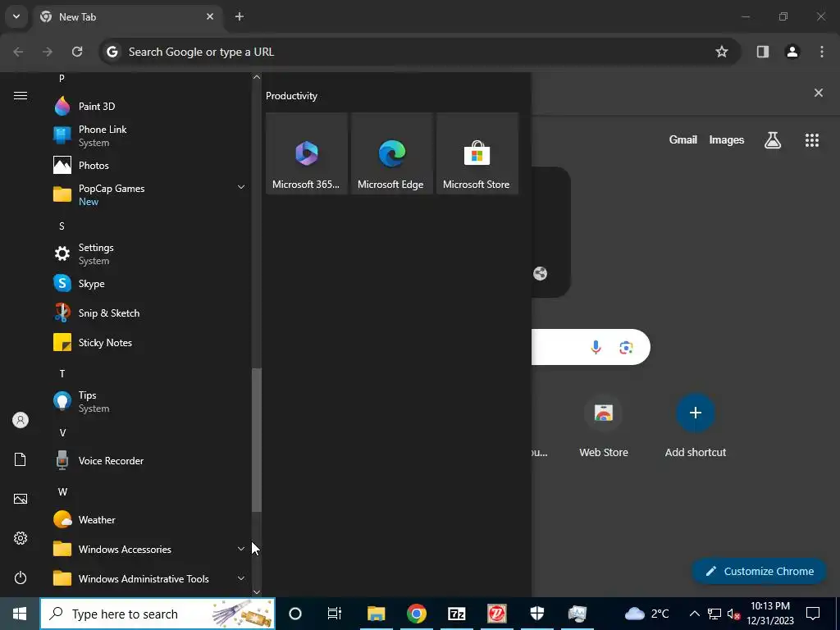Focus the taskbar search box
This screenshot has width=840, height=630.
[157, 614]
